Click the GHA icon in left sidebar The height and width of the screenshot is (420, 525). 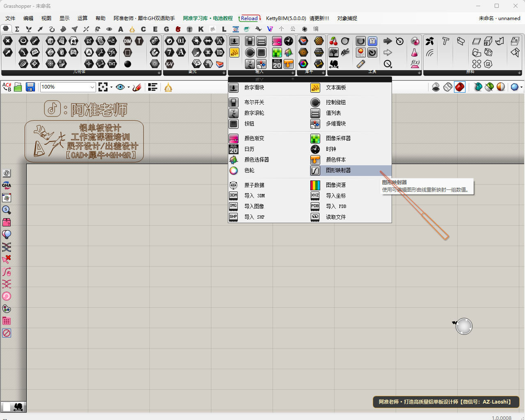pos(7,185)
